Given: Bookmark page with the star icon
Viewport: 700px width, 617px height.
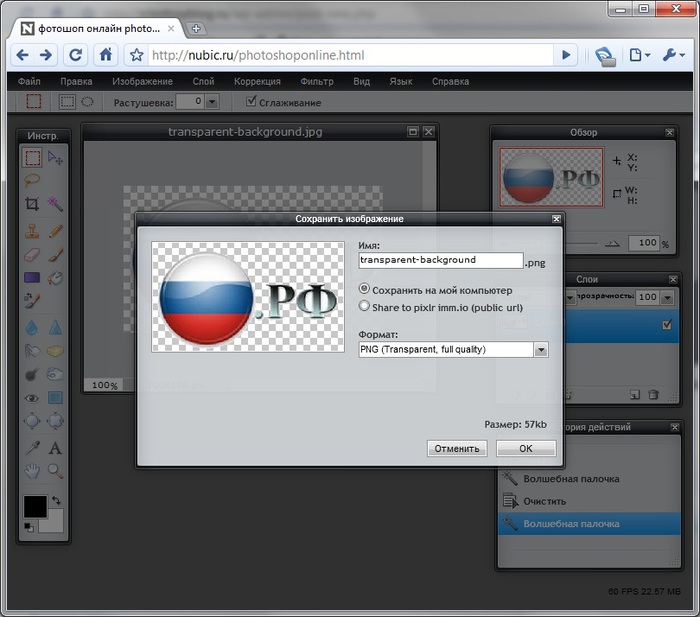Looking at the screenshot, I should (137, 55).
